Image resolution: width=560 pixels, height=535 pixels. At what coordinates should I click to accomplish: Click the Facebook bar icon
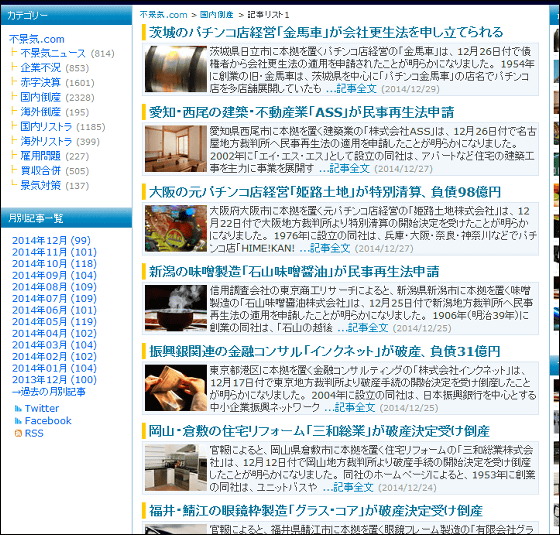point(18,421)
